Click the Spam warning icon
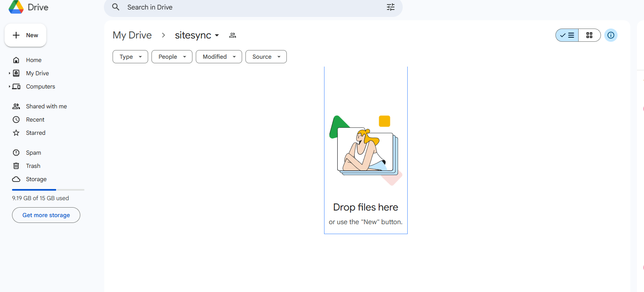The image size is (644, 292). [x=16, y=153]
